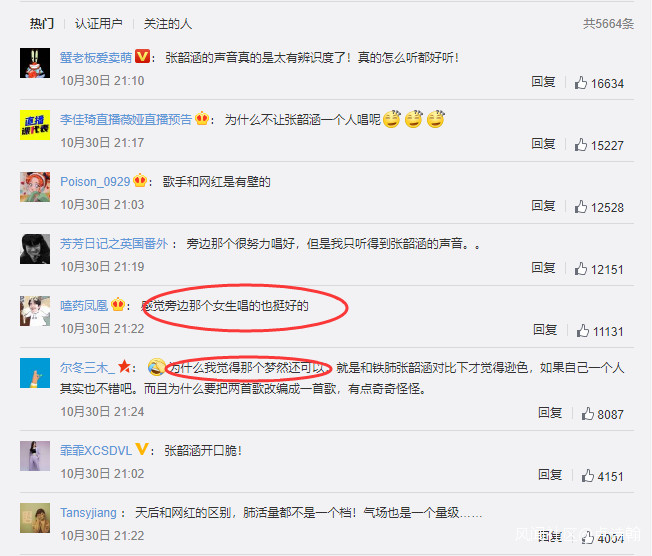Open Tansyjiang's profile link
The width and height of the screenshot is (652, 556).
[88, 512]
